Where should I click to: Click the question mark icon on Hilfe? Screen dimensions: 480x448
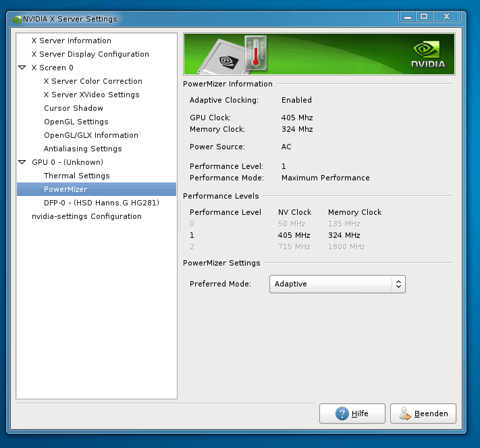tap(342, 414)
